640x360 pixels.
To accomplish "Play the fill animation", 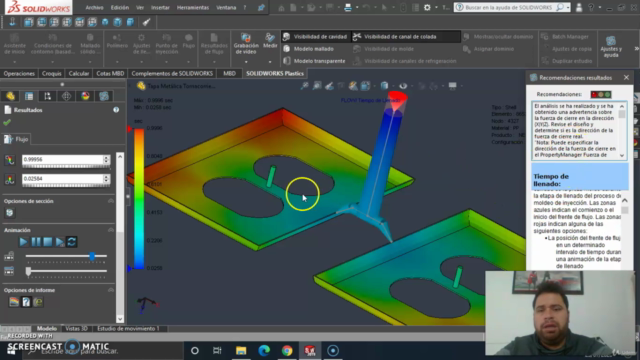I will point(23,242).
